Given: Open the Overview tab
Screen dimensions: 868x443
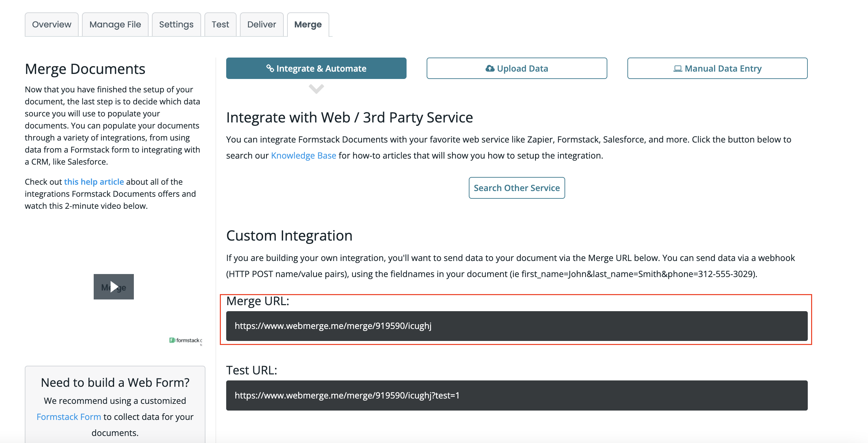Looking at the screenshot, I should (x=52, y=24).
